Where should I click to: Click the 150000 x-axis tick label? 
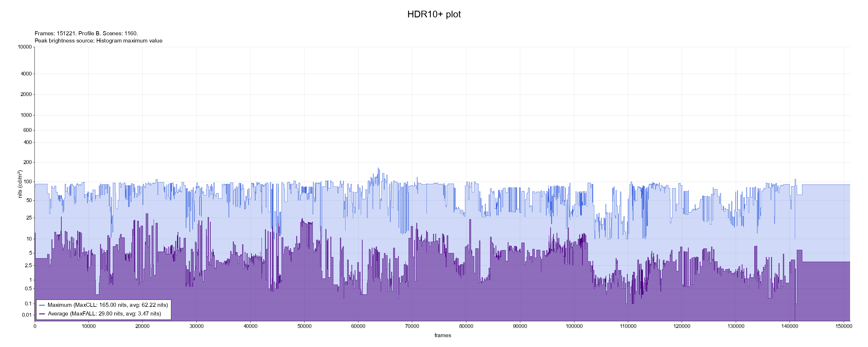pos(843,326)
